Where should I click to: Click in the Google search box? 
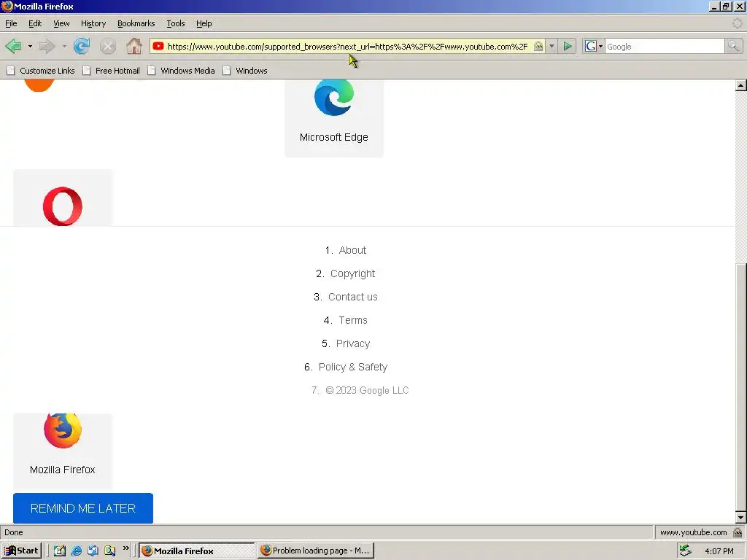coord(664,46)
